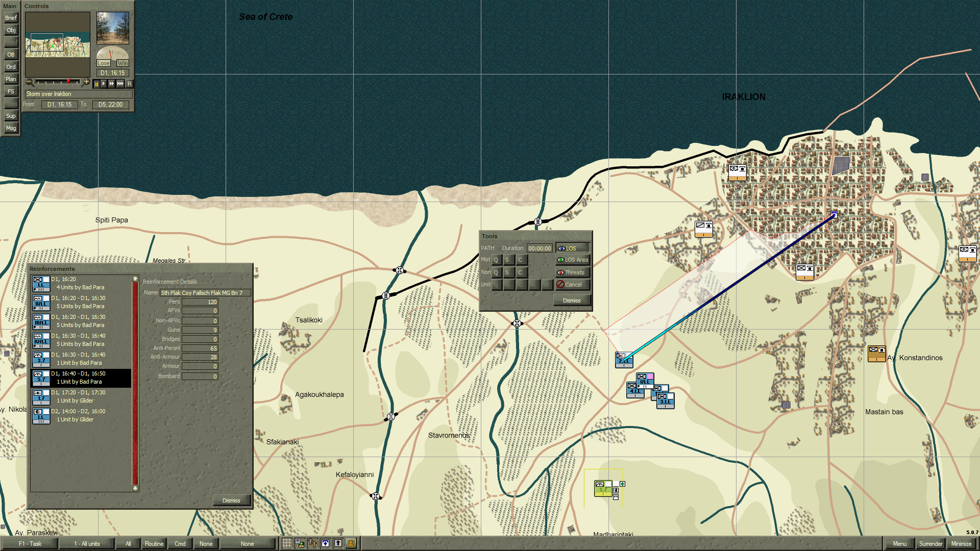Activate the LOS Area tool
This screenshot has width=980, height=551.
[572, 260]
